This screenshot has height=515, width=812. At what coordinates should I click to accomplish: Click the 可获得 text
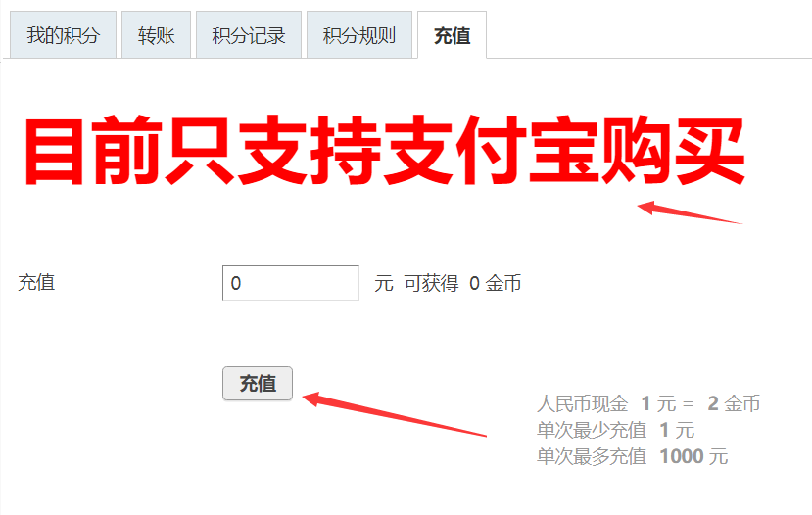click(x=431, y=283)
